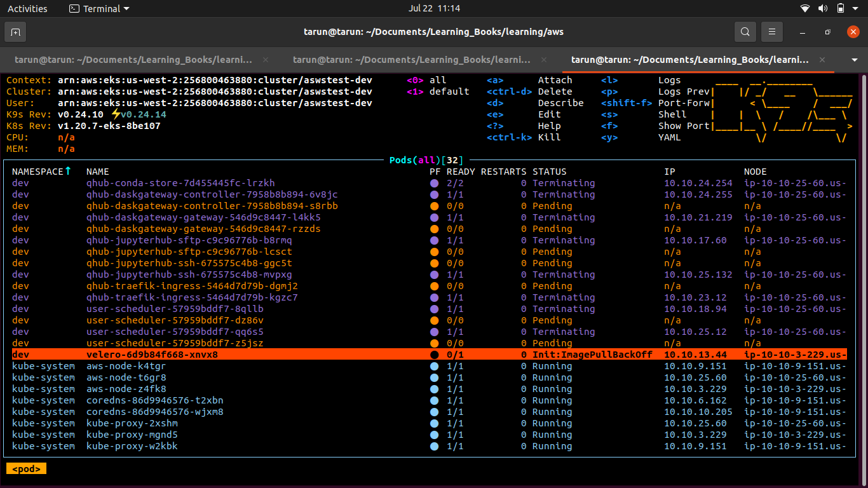Screen dimensions: 868x488
Task: Open the terminal hamburger menu
Action: (772, 32)
